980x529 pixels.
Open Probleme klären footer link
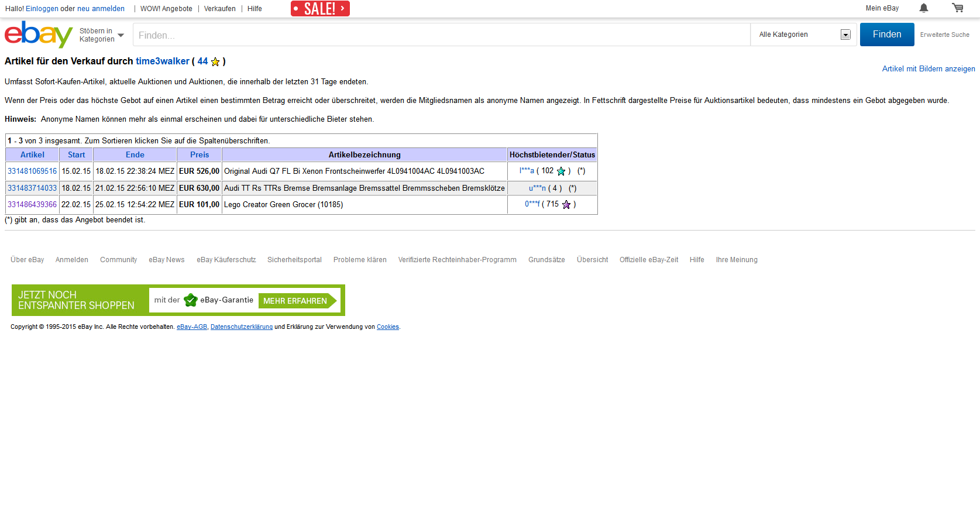[360, 260]
